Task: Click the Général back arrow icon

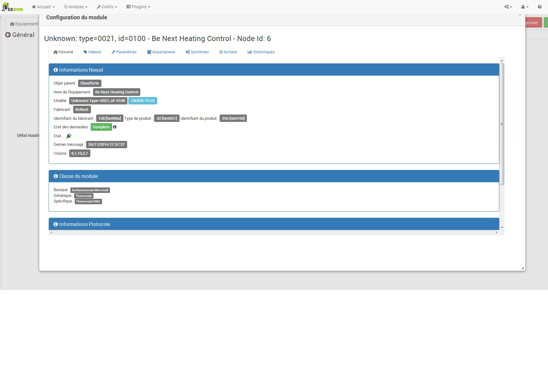Action: pos(8,35)
